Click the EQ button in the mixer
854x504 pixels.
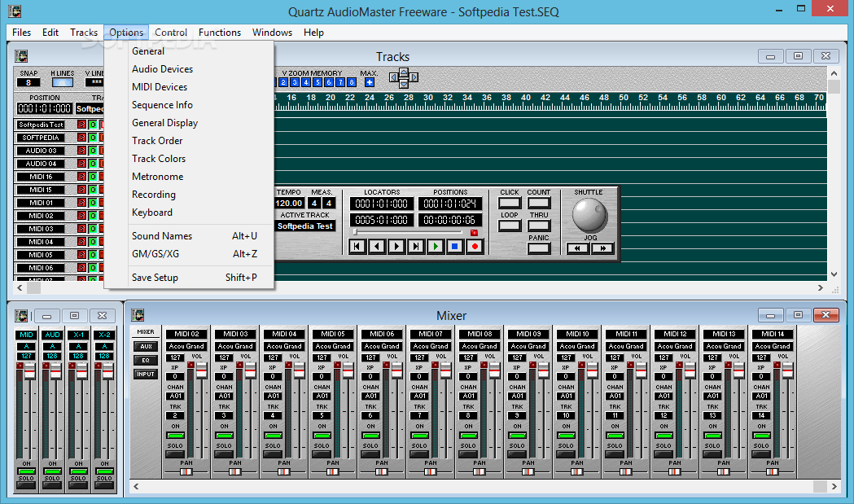(x=146, y=360)
